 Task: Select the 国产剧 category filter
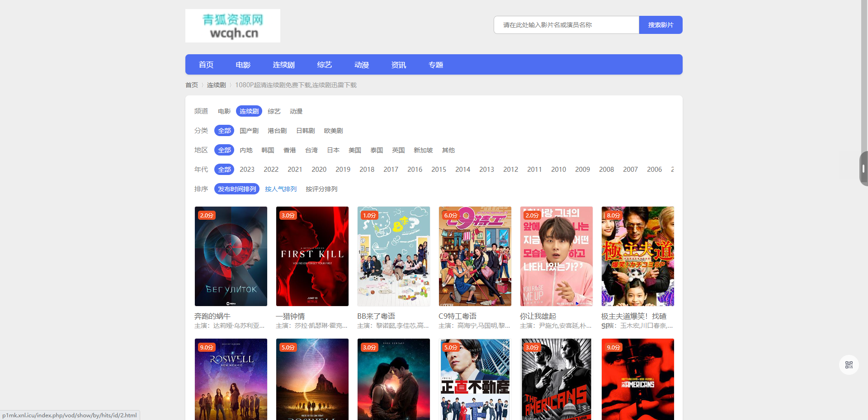click(249, 131)
